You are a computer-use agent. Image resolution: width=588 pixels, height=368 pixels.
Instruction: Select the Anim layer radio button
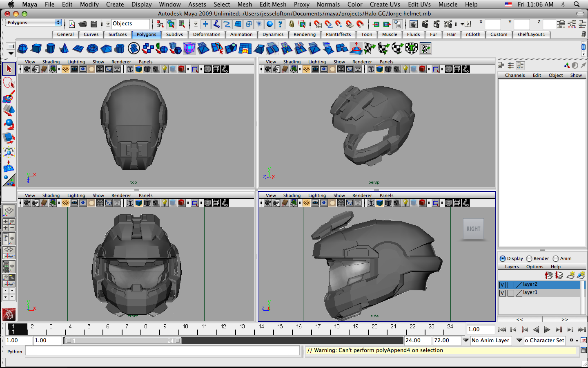point(556,258)
